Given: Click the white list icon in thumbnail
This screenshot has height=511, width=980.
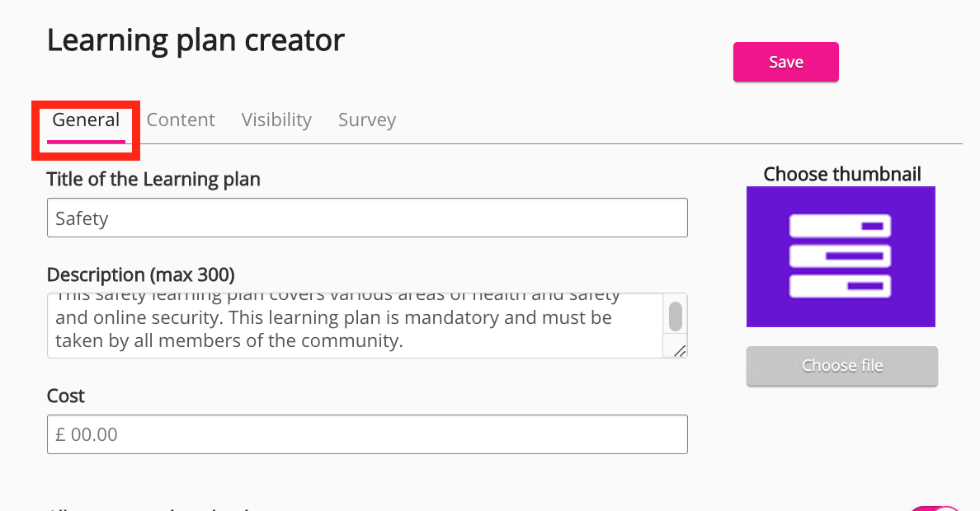Looking at the screenshot, I should 840,256.
